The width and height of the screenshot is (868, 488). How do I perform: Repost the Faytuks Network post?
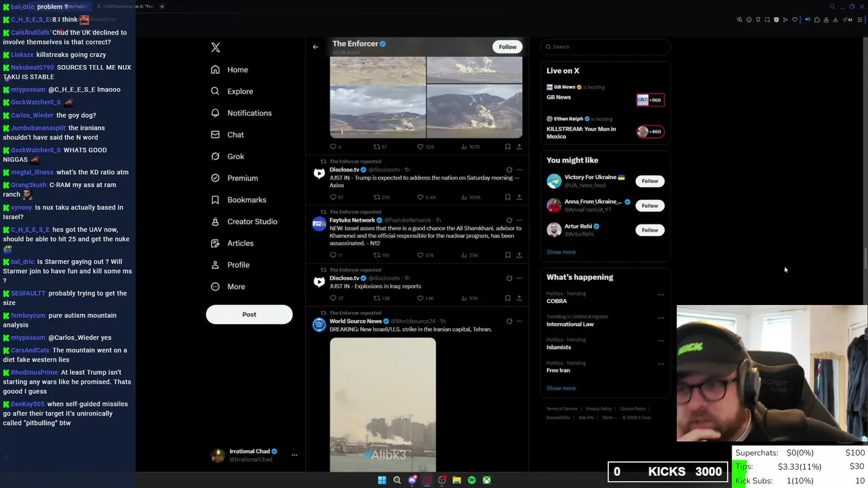pos(377,255)
